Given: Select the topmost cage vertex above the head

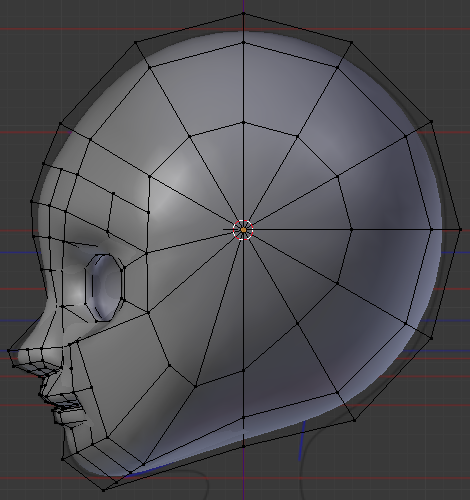Looking at the screenshot, I should click(x=244, y=14).
